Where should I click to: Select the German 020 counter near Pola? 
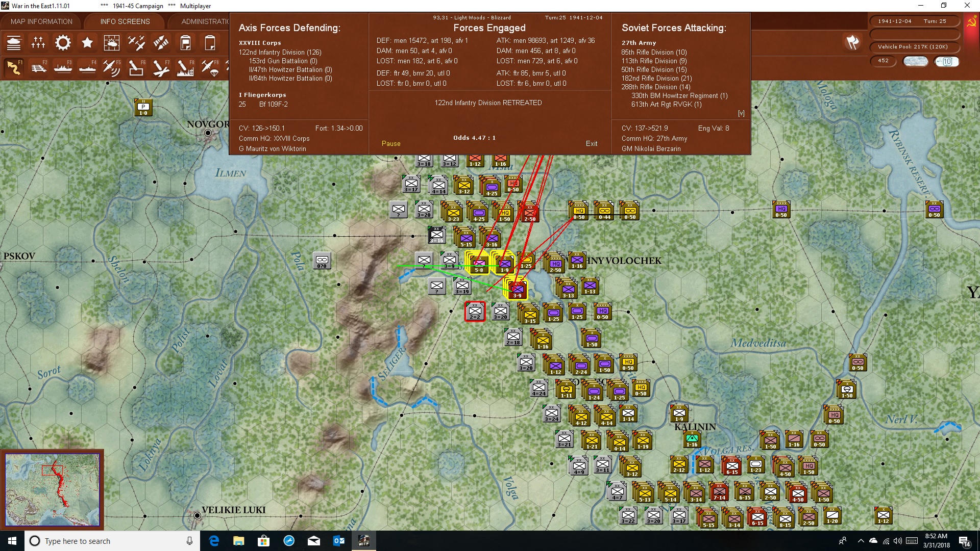[322, 260]
